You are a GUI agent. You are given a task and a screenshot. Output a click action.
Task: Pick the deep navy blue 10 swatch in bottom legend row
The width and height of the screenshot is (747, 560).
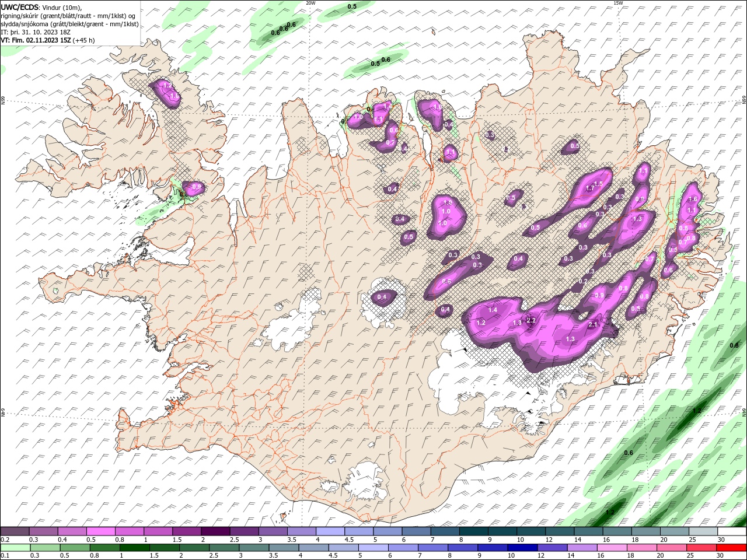pyautogui.click(x=522, y=548)
